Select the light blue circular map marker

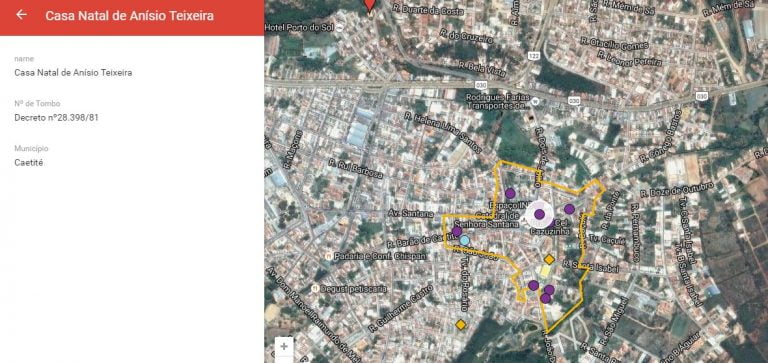(464, 241)
